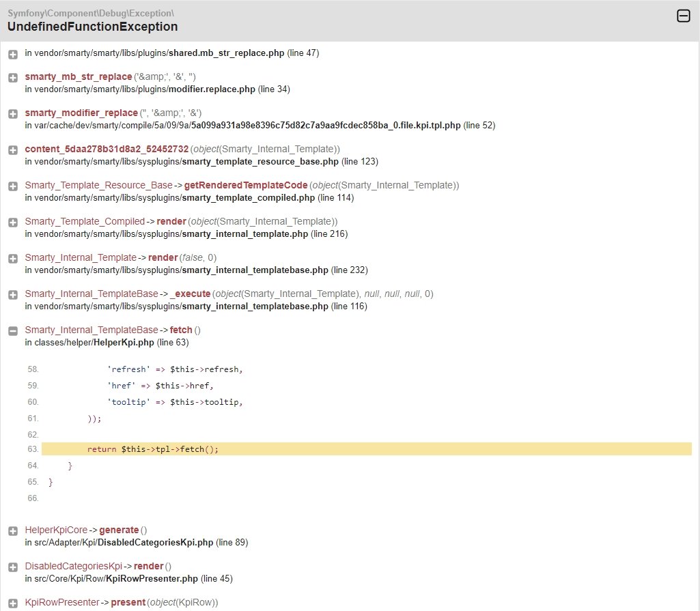The image size is (700, 611).
Task: Click the UndefinedFunctionException title
Action: pyautogui.click(x=92, y=27)
